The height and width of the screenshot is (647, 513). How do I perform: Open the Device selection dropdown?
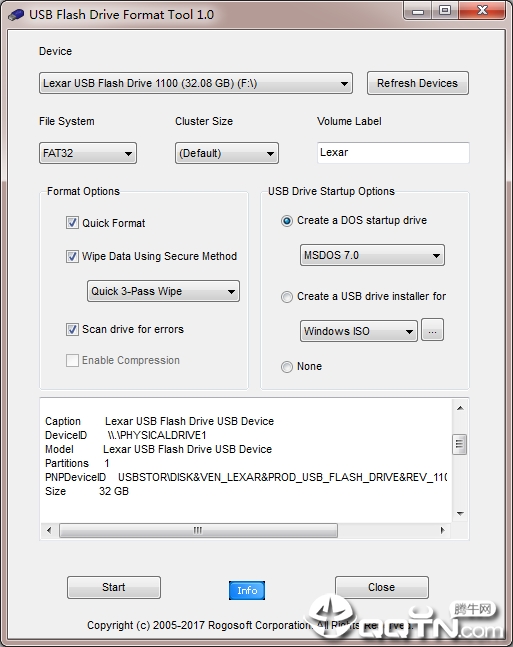point(196,83)
